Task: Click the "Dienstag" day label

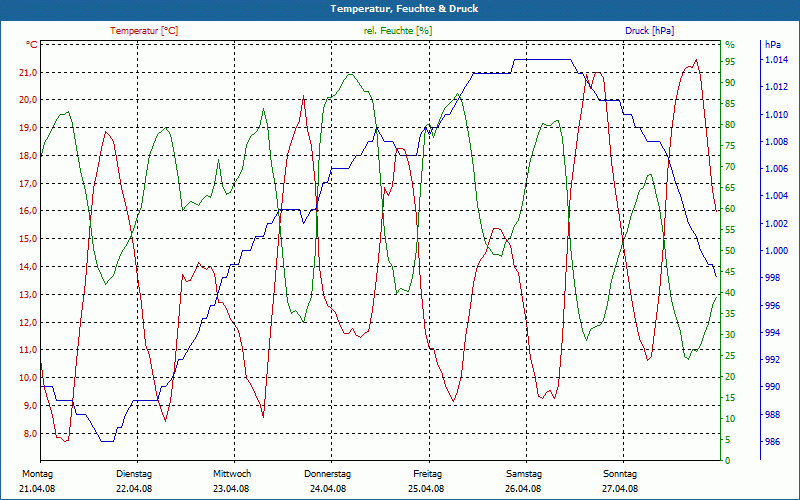Action: click(134, 474)
